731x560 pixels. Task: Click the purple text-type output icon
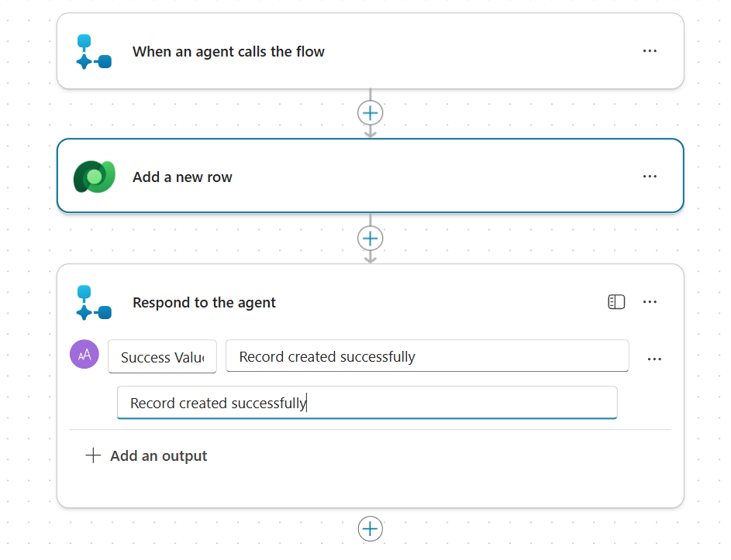point(84,354)
